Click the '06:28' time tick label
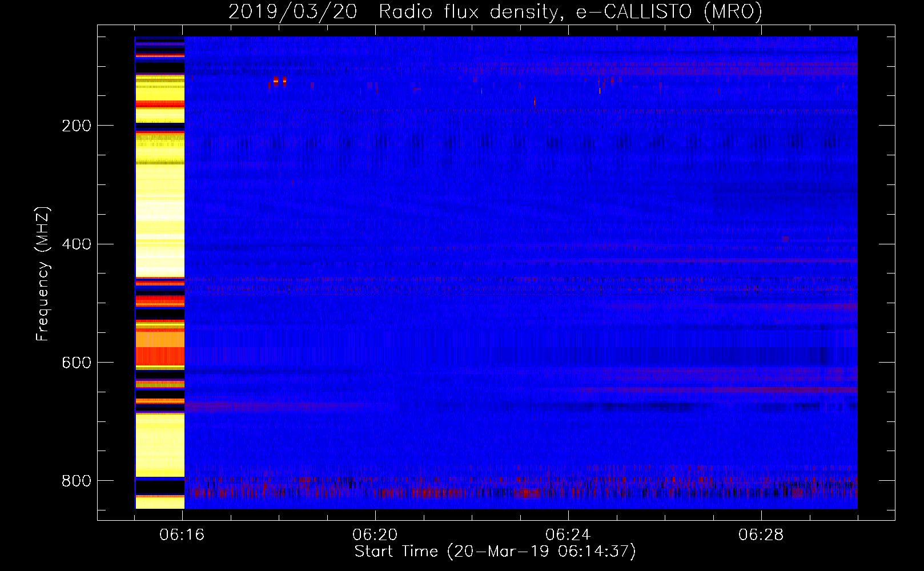 tap(761, 535)
